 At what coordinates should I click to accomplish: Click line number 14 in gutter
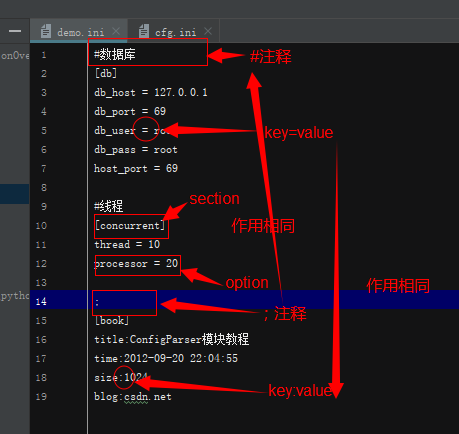click(41, 302)
